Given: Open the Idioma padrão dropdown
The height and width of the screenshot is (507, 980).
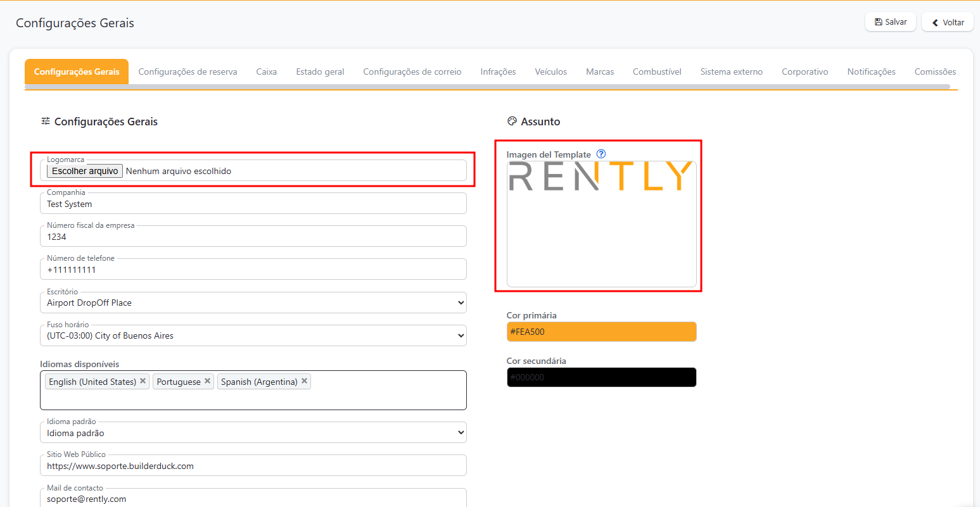Looking at the screenshot, I should 253,433.
